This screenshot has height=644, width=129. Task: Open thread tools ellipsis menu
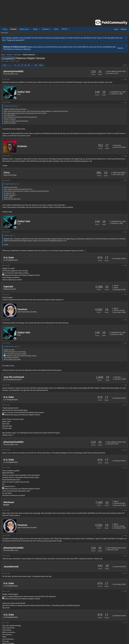tap(125, 65)
